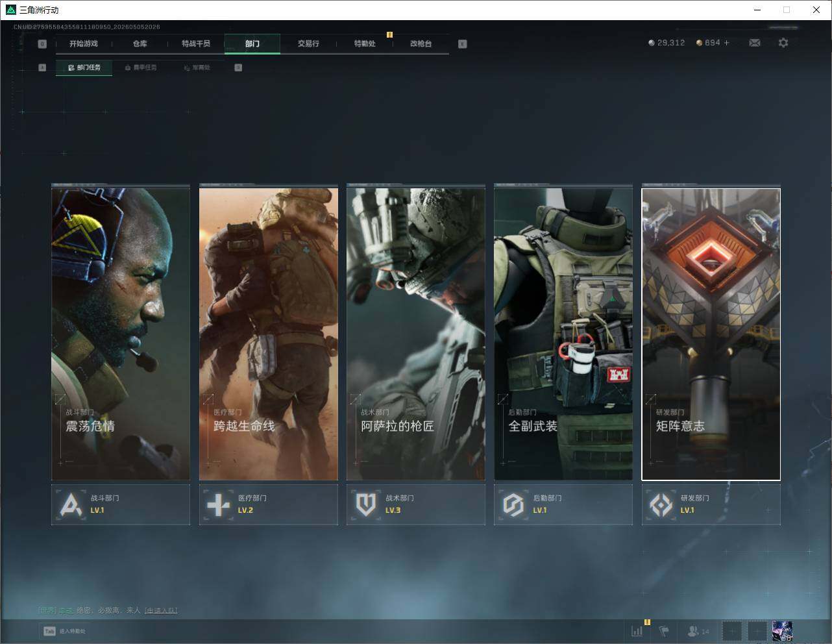This screenshot has height=644, width=832.
Task: Click the 三角洲行动 app icon in title bar
Action: click(10, 10)
